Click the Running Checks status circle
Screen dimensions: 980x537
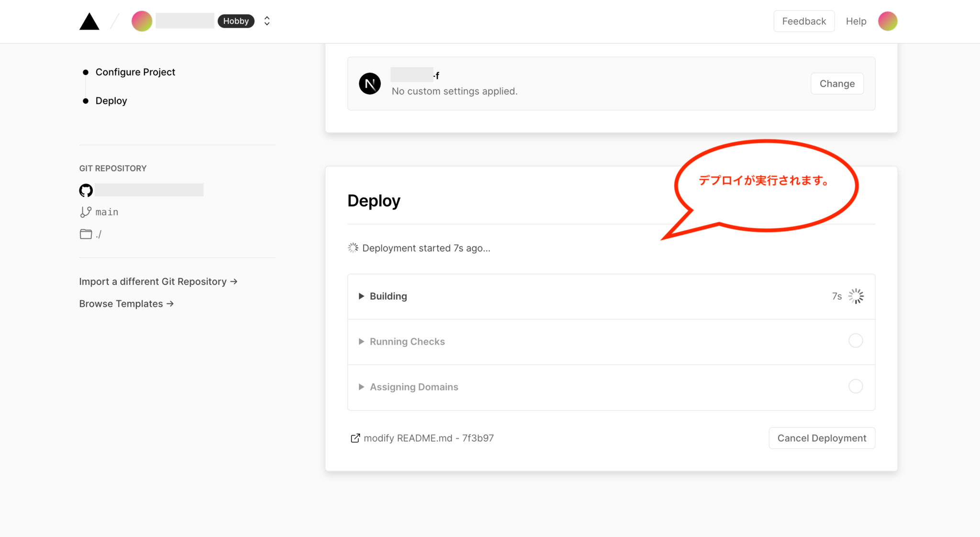pyautogui.click(x=856, y=341)
